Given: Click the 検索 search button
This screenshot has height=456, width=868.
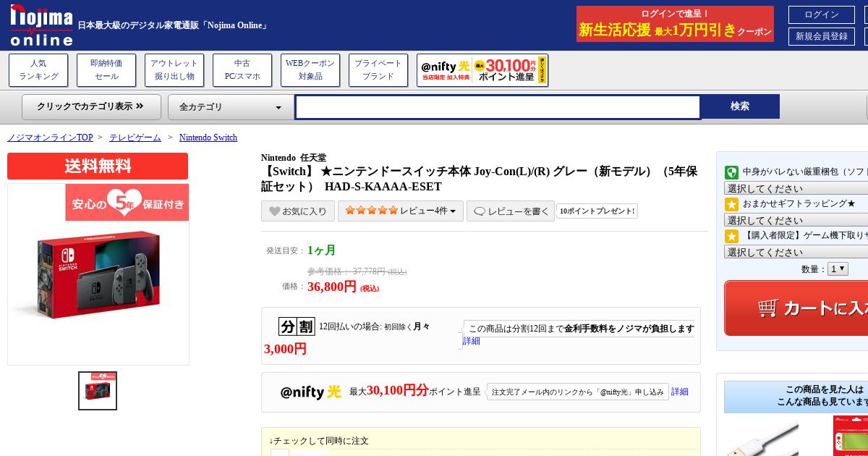Looking at the screenshot, I should click(x=740, y=106).
